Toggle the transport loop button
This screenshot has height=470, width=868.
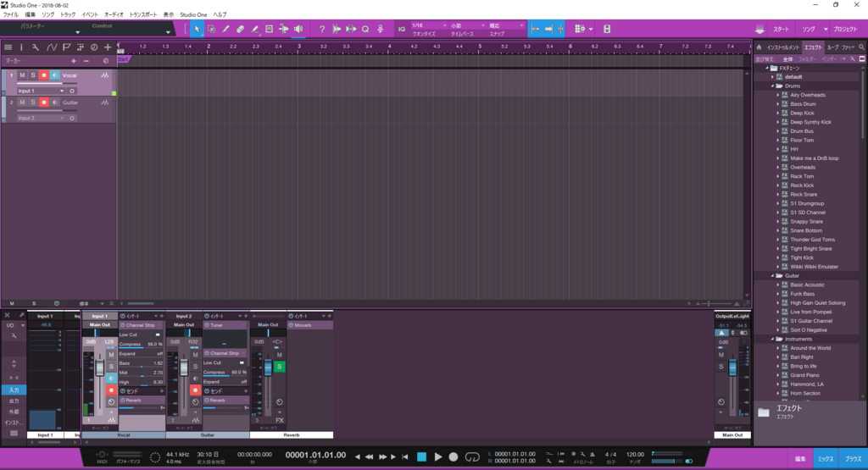[472, 456]
